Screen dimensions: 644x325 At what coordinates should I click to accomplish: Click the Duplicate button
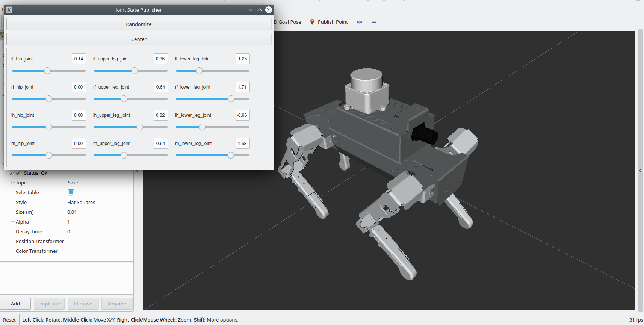coord(49,304)
